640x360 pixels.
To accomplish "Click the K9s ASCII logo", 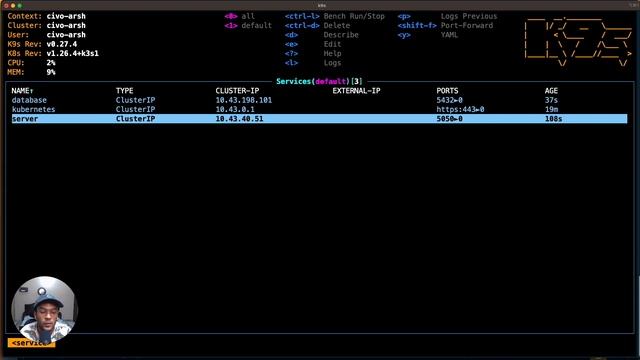I will (x=578, y=41).
